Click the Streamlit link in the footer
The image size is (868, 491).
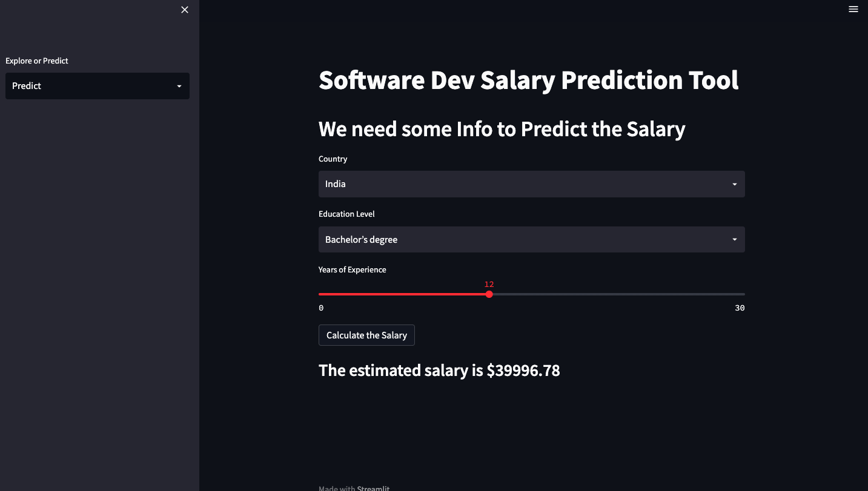[373, 488]
